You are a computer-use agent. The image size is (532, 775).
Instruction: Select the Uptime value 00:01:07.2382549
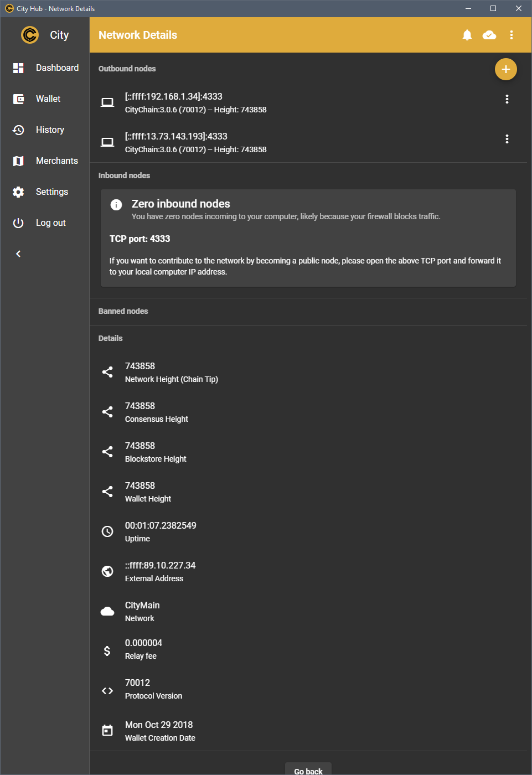[161, 525]
